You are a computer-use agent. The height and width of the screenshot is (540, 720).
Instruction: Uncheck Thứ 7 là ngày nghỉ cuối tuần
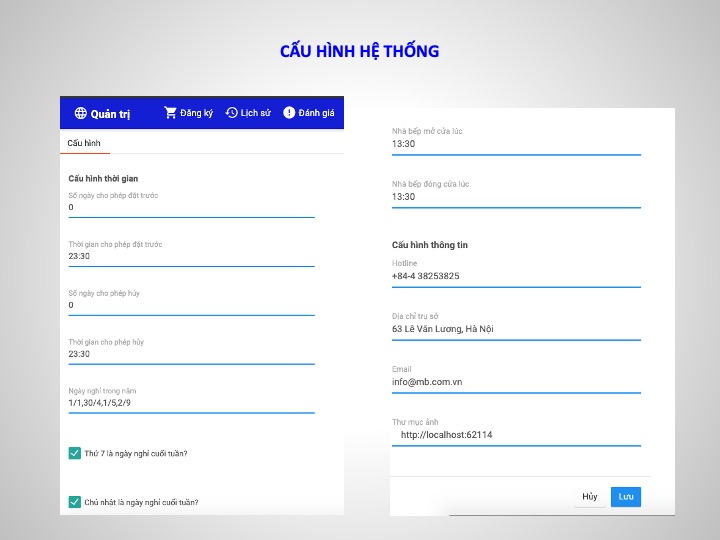coord(75,453)
